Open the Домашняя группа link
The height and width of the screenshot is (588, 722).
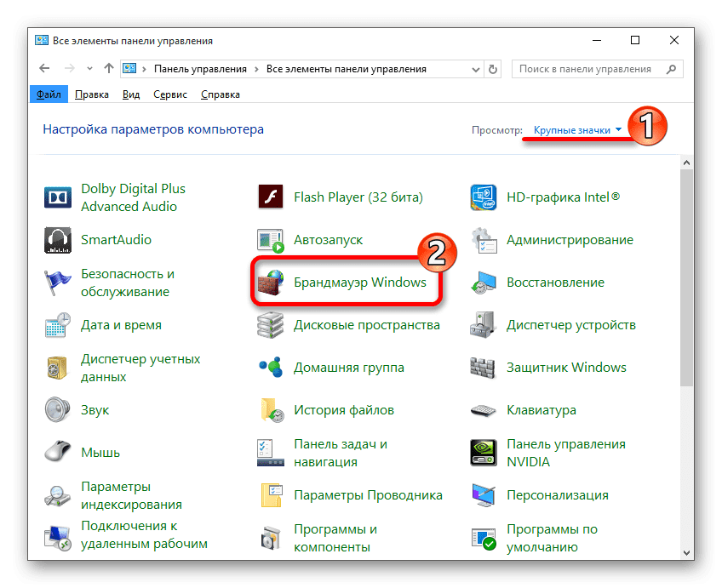349,368
